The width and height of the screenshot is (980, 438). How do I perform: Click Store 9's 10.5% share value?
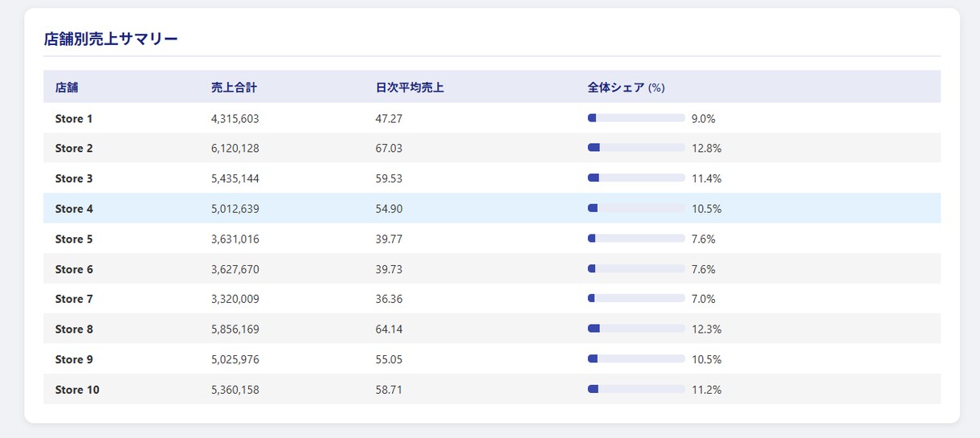tap(706, 359)
